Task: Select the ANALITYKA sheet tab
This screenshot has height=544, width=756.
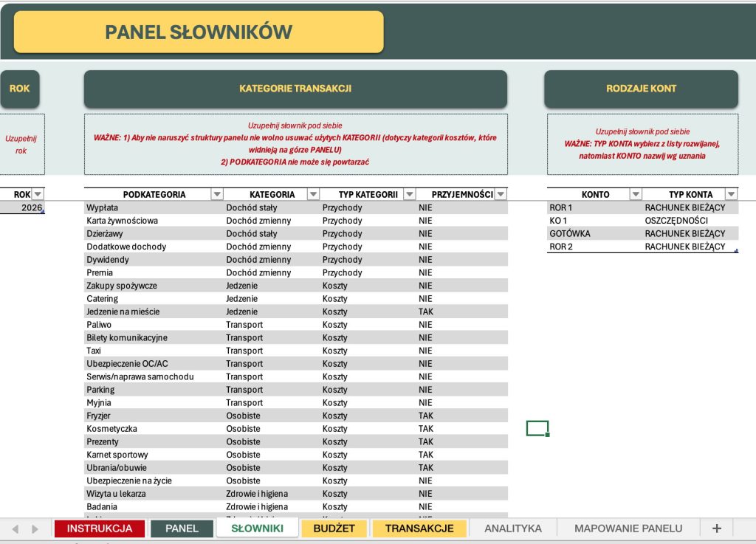Action: [513, 528]
